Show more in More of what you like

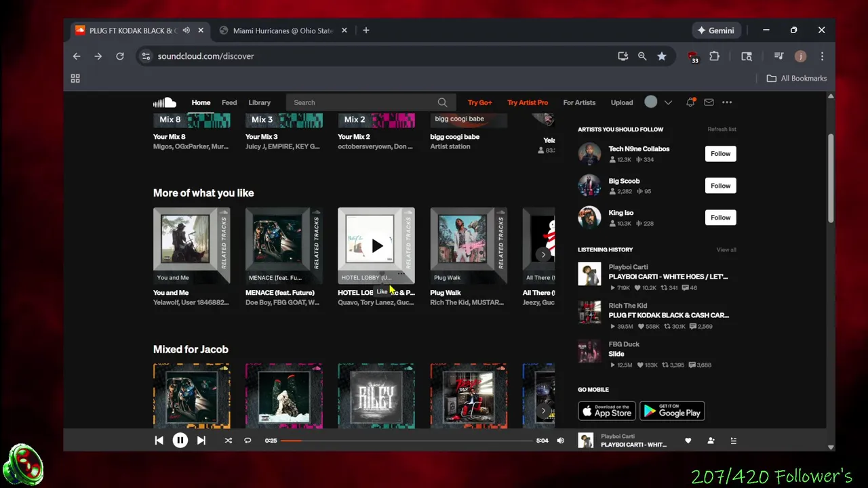(x=543, y=254)
